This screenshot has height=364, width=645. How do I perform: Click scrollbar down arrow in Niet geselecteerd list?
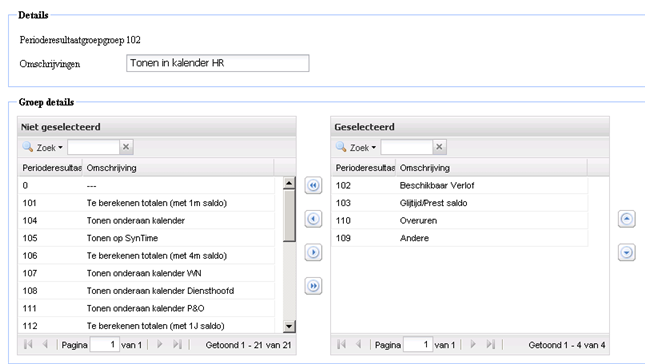click(x=289, y=327)
